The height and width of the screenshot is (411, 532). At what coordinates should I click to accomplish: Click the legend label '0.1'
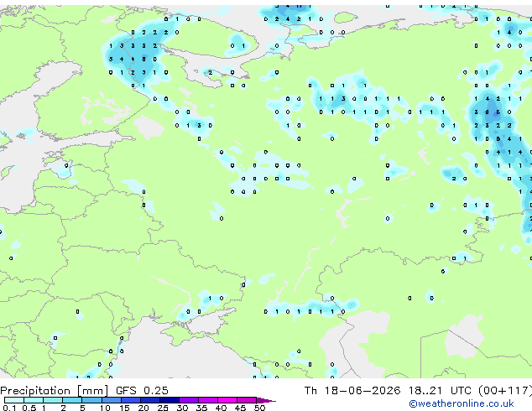tap(9, 408)
